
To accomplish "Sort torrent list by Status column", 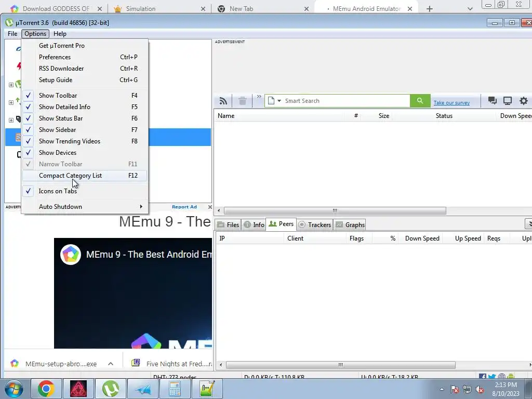I will coord(444,116).
